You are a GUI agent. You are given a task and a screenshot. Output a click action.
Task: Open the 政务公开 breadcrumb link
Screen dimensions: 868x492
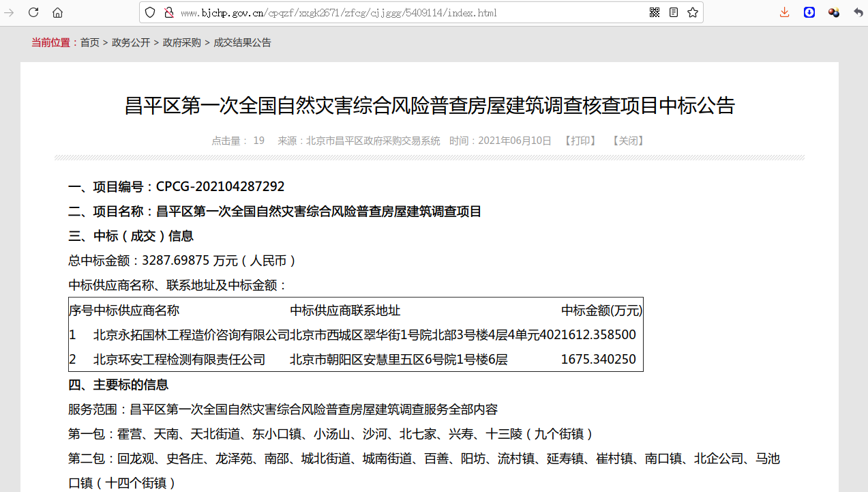tap(130, 42)
